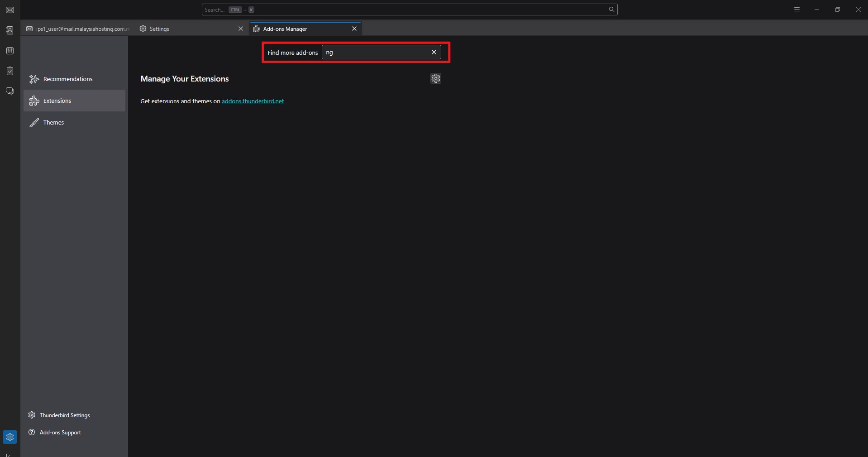Viewport: 868px width, 457px height.
Task: Open the addons.thunderbird.net link
Action: pos(253,101)
